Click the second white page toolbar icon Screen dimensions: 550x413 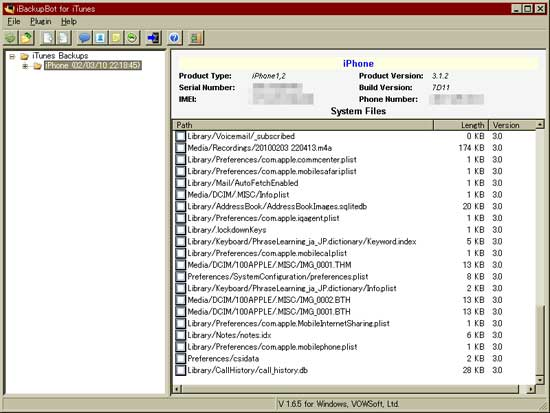(x=64, y=38)
